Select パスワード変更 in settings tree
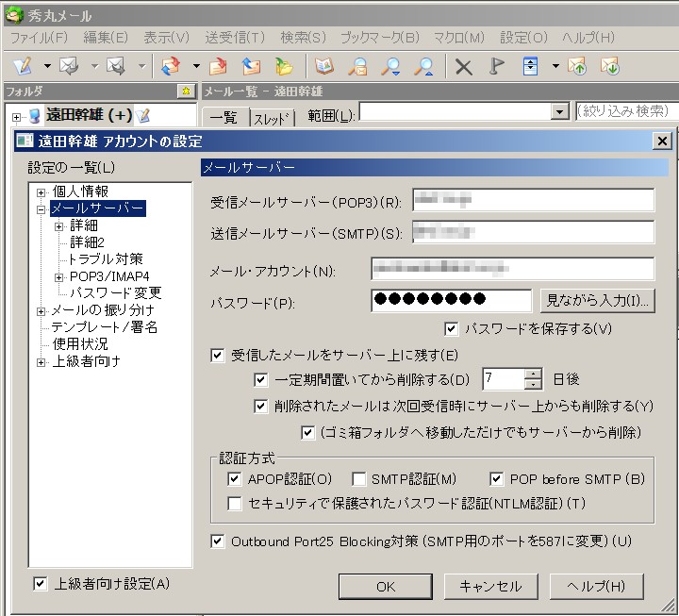 (x=115, y=292)
